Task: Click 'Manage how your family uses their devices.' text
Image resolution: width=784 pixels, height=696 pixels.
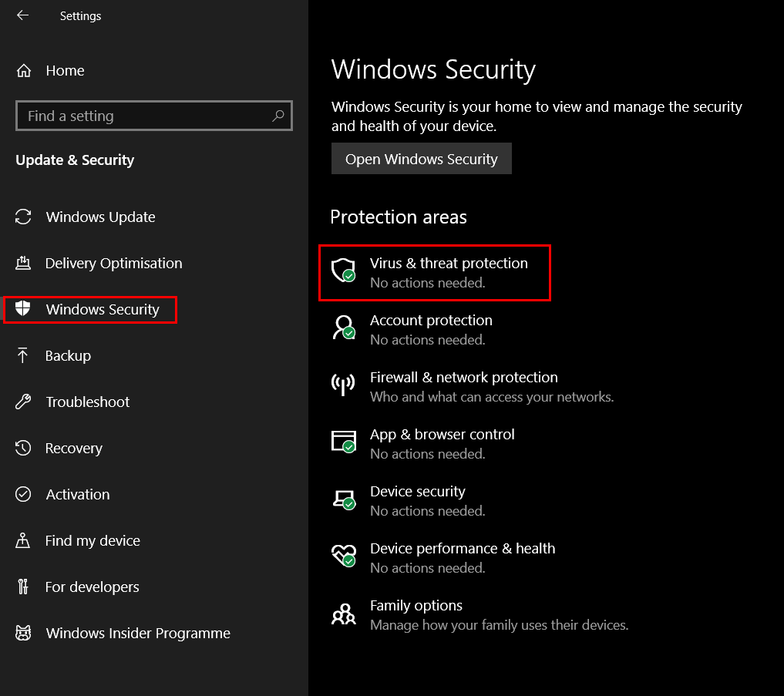Action: [499, 625]
